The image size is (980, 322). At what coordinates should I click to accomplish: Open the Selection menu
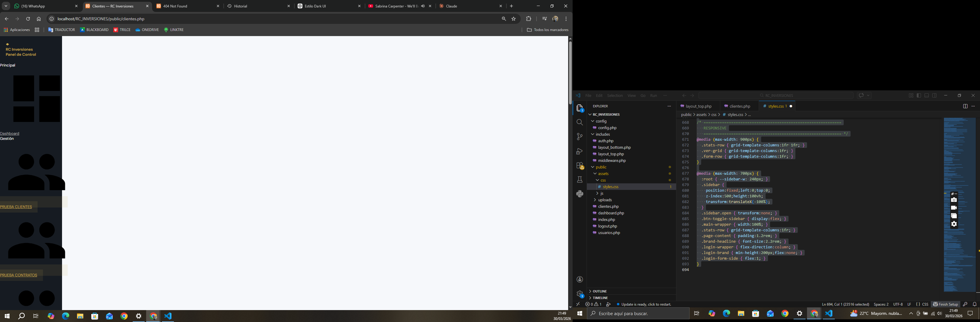(614, 96)
